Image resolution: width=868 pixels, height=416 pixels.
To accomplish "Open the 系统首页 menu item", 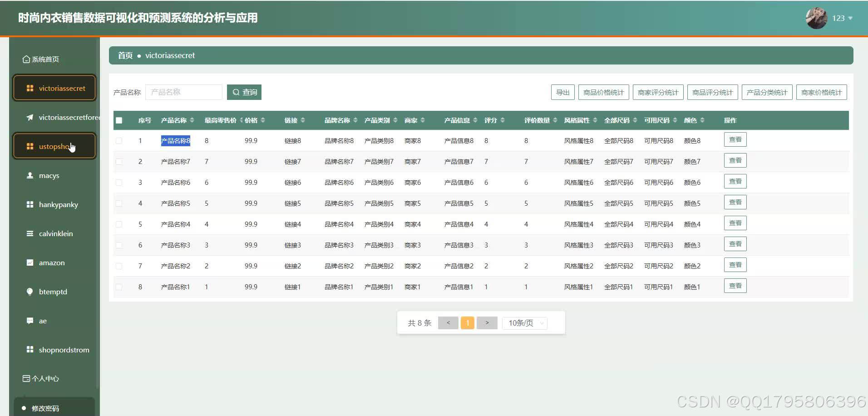I will pyautogui.click(x=54, y=59).
